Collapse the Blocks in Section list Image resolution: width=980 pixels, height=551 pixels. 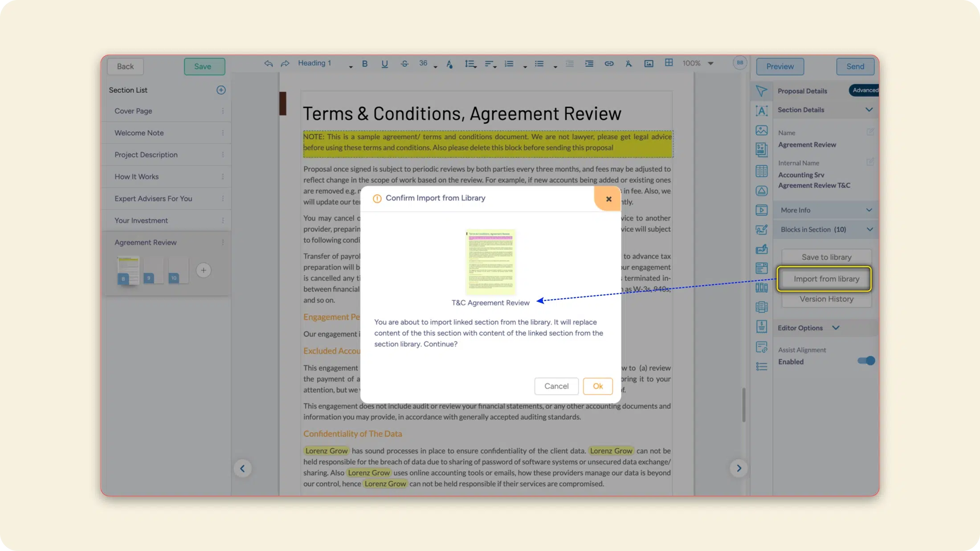point(869,229)
